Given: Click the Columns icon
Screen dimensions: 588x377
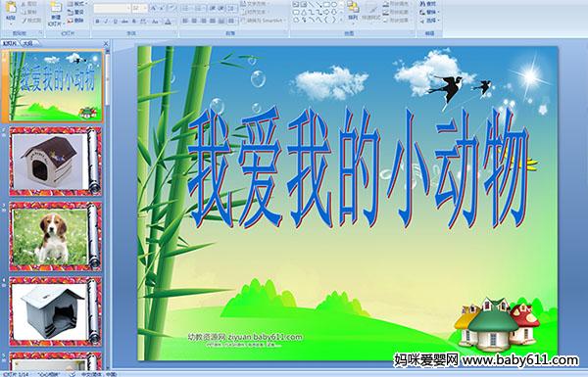Looking at the screenshot, I should (x=231, y=21).
